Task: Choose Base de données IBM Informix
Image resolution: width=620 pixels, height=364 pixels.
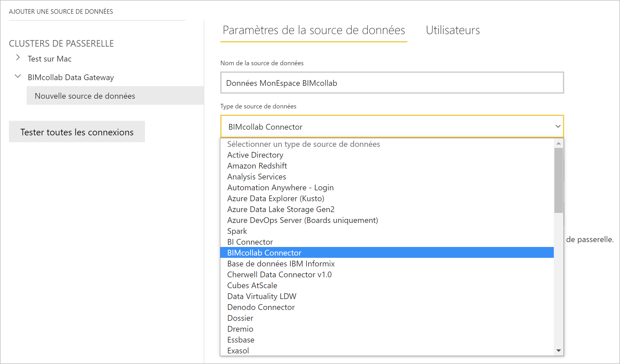Action: coord(387,264)
